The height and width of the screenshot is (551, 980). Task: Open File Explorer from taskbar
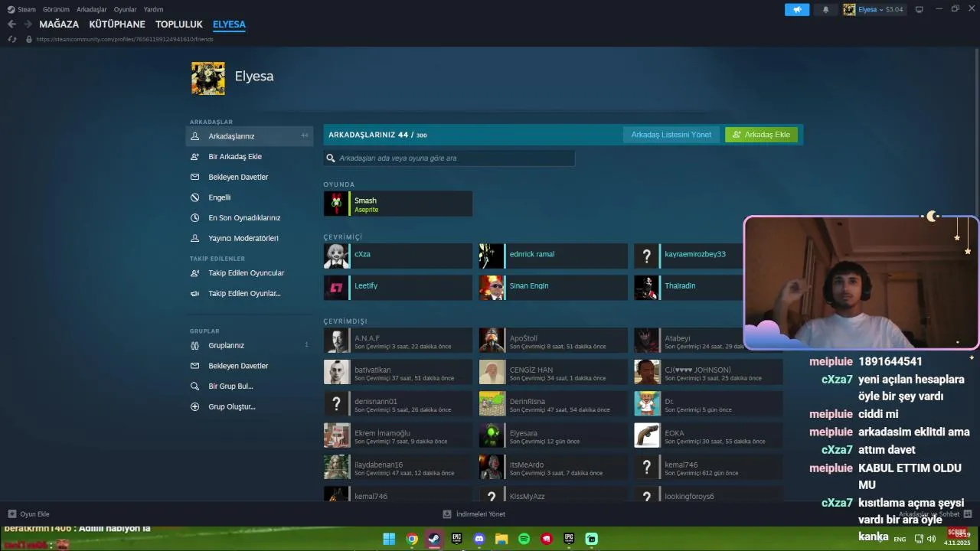point(501,539)
